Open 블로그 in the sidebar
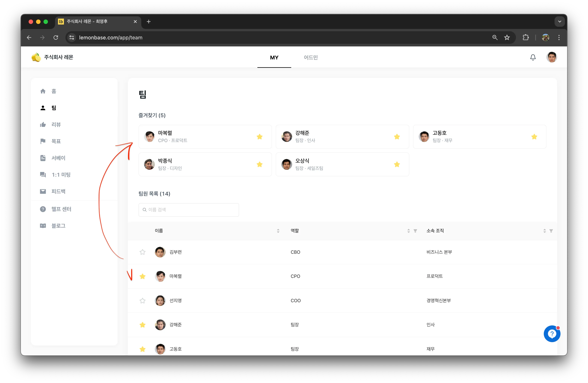 click(x=53, y=226)
